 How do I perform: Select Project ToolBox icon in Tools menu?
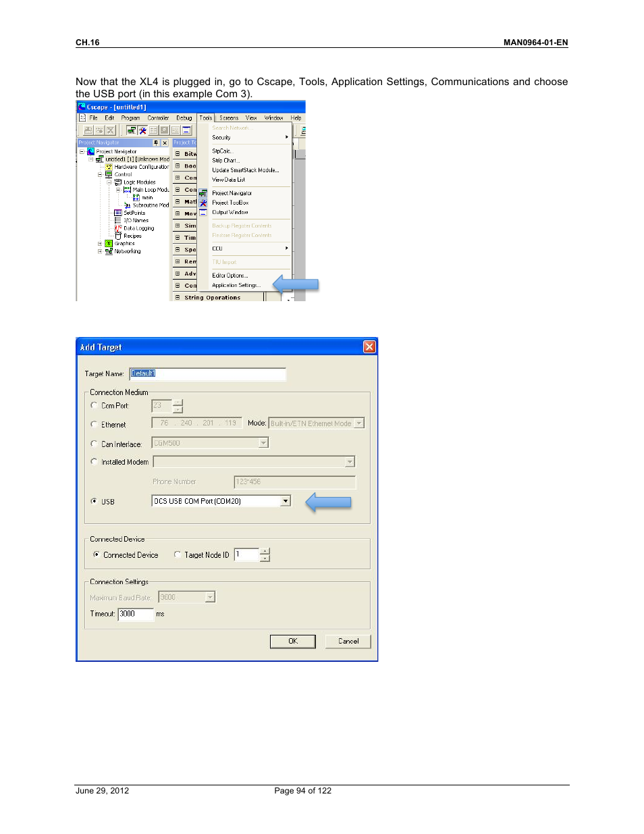(203, 203)
